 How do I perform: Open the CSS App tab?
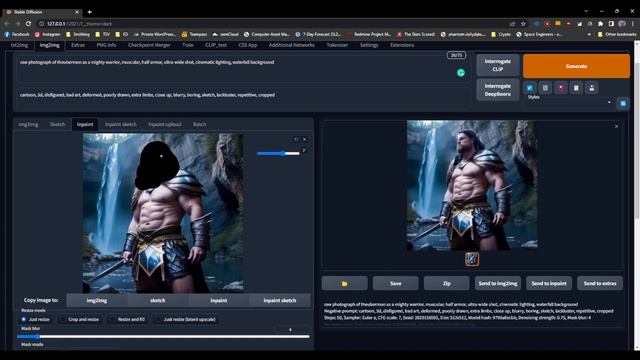(248, 45)
